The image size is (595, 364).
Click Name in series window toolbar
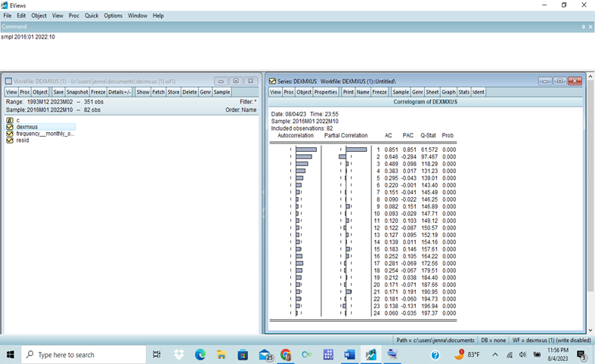click(363, 92)
